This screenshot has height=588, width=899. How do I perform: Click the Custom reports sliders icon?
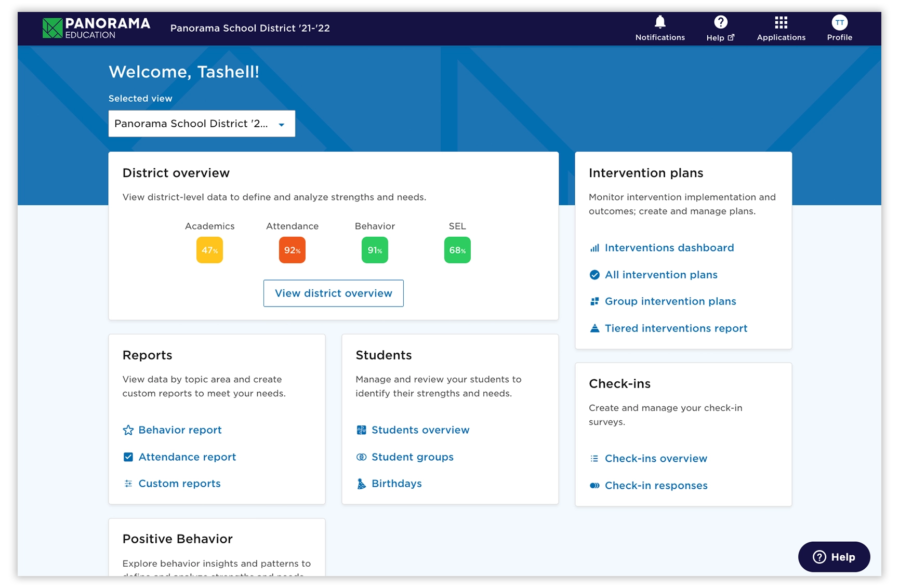tap(128, 484)
